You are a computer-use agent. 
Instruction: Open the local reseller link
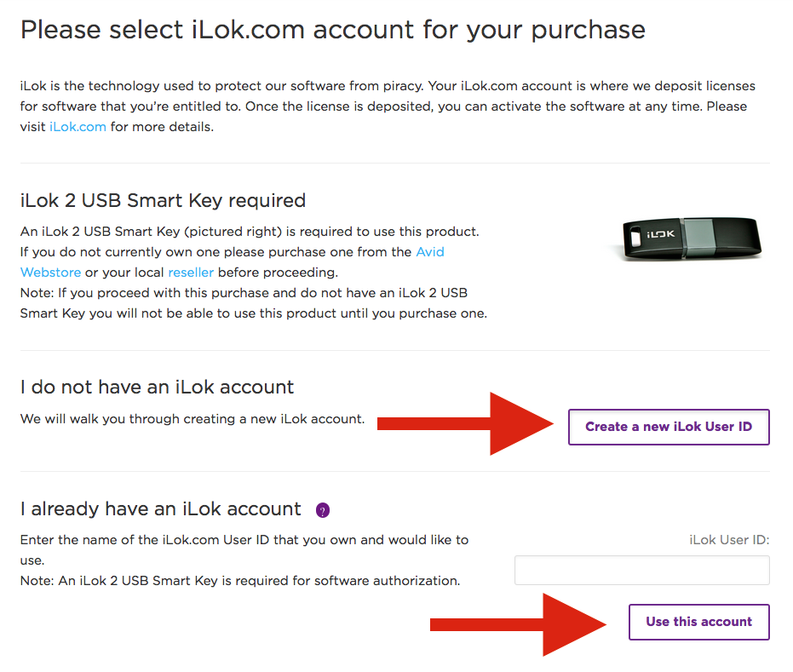click(x=191, y=273)
